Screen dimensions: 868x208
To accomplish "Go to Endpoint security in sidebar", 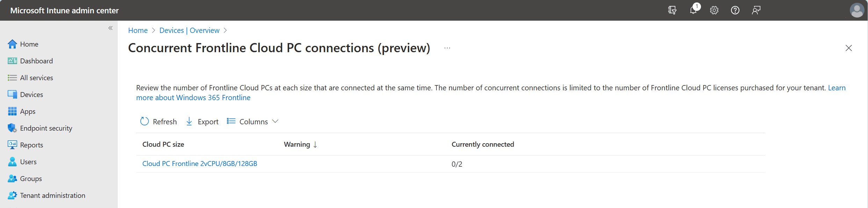I will (46, 128).
